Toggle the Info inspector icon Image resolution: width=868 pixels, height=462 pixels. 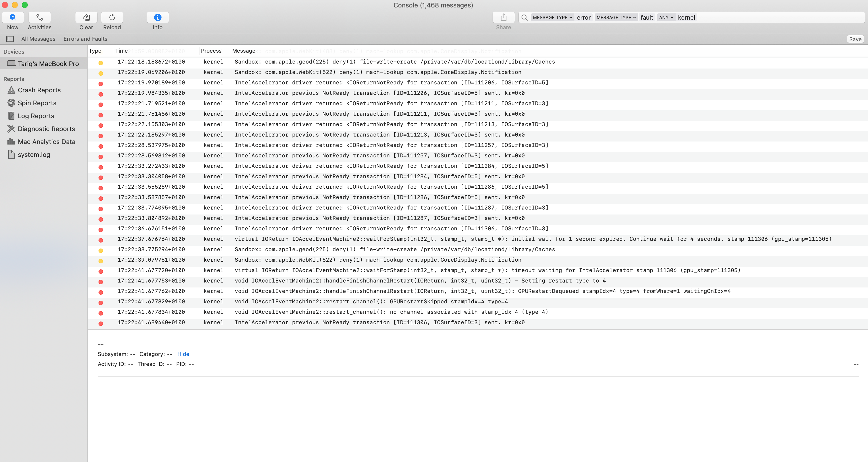[158, 17]
